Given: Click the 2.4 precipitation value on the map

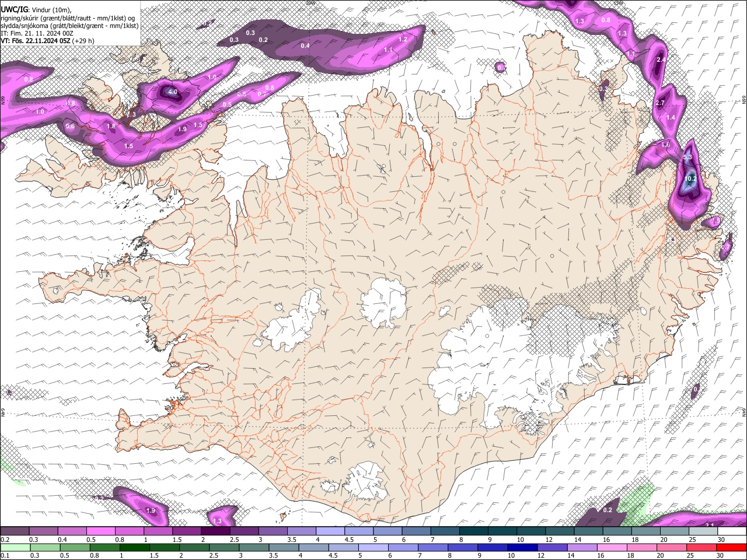Looking at the screenshot, I should [x=661, y=60].
